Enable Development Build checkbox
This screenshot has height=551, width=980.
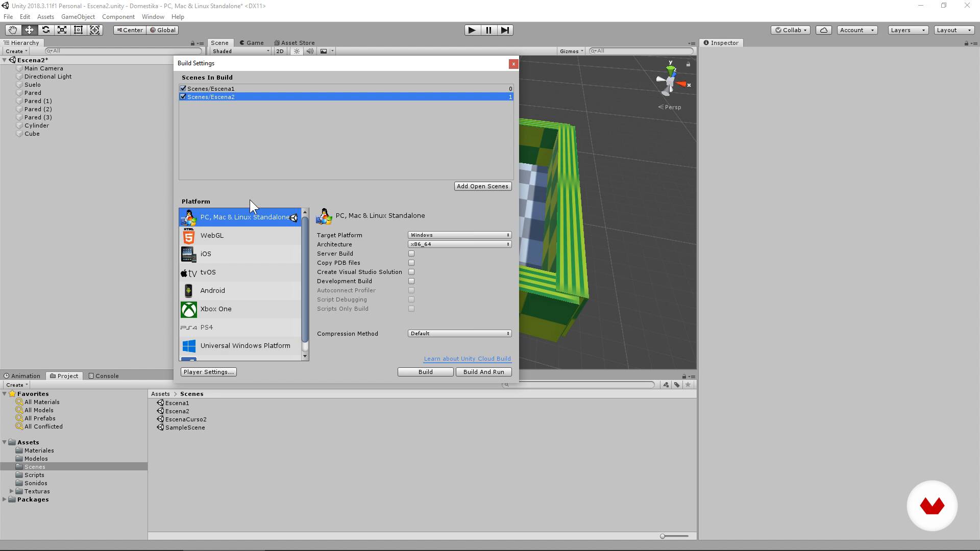click(x=411, y=281)
